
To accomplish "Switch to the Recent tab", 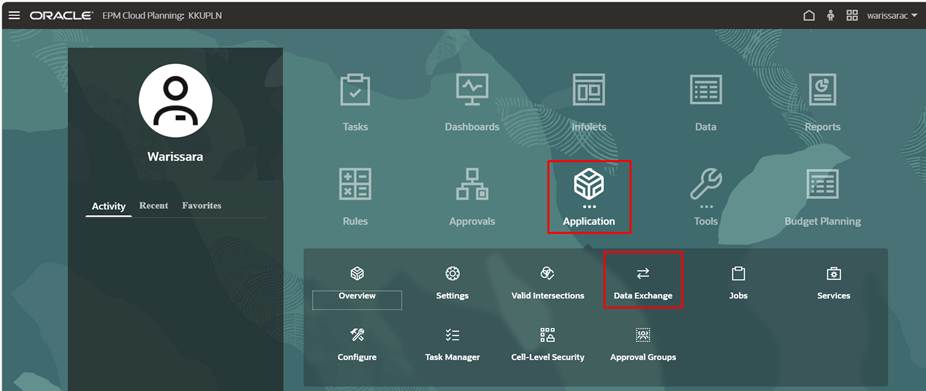I will (154, 206).
